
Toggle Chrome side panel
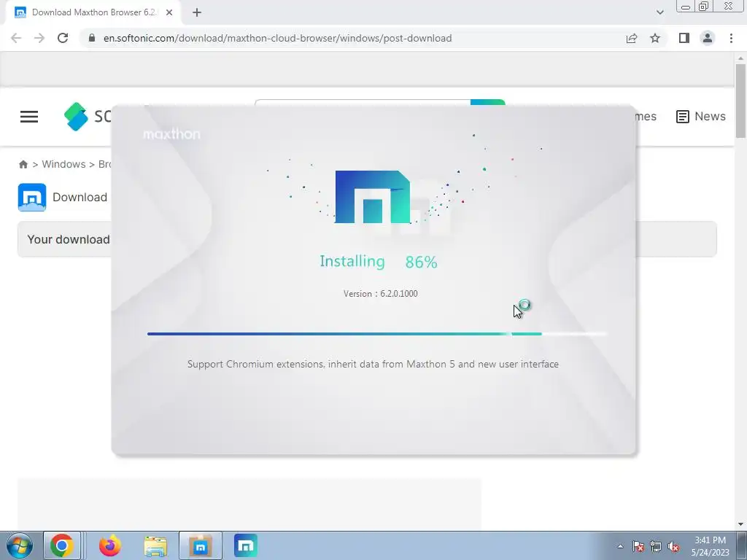[x=684, y=38]
